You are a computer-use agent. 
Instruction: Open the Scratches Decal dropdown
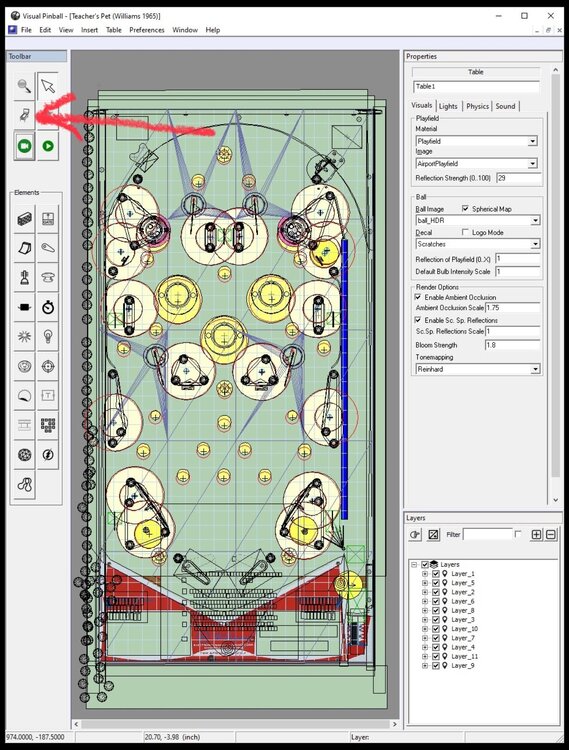535,244
